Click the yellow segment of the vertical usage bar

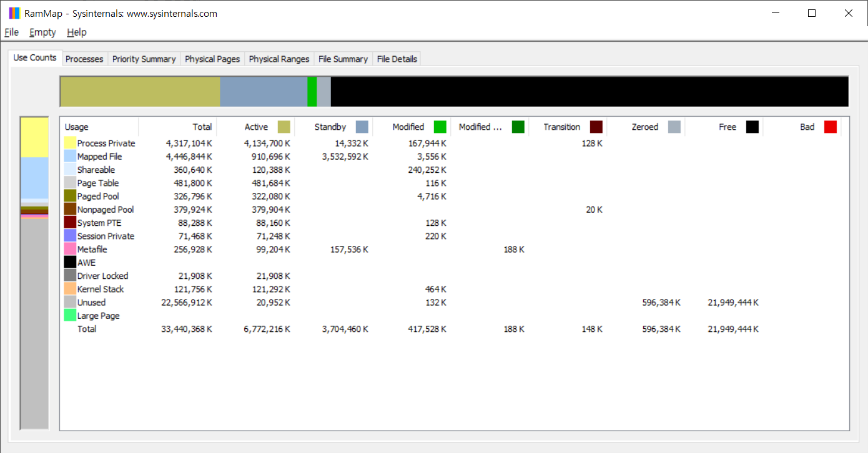click(x=34, y=137)
